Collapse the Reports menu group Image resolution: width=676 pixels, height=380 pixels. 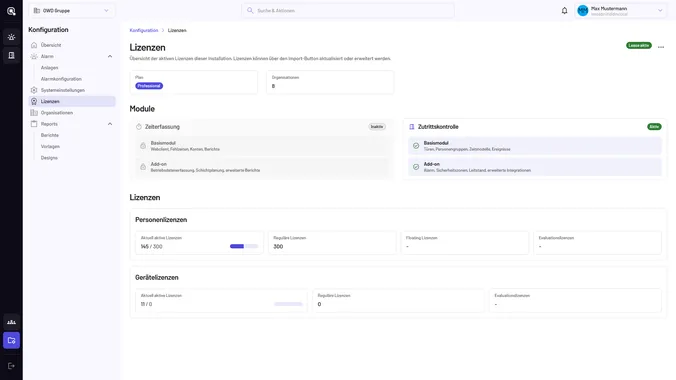pos(110,124)
